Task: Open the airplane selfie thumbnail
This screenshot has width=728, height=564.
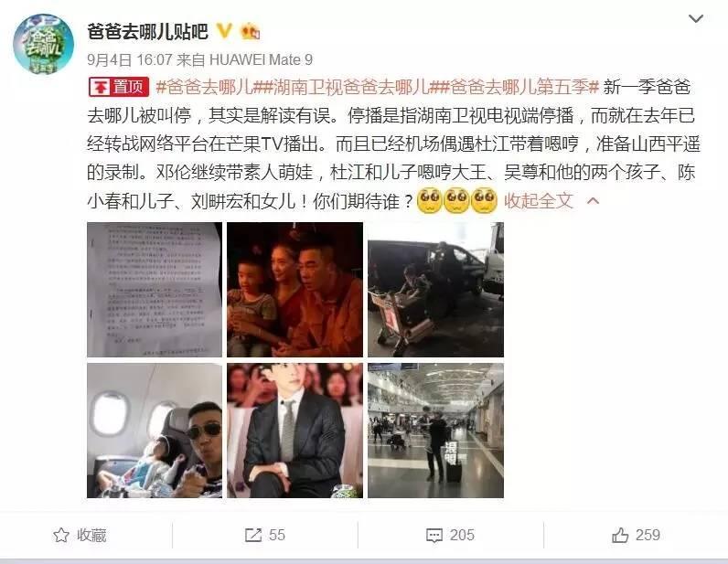Action: [155, 431]
